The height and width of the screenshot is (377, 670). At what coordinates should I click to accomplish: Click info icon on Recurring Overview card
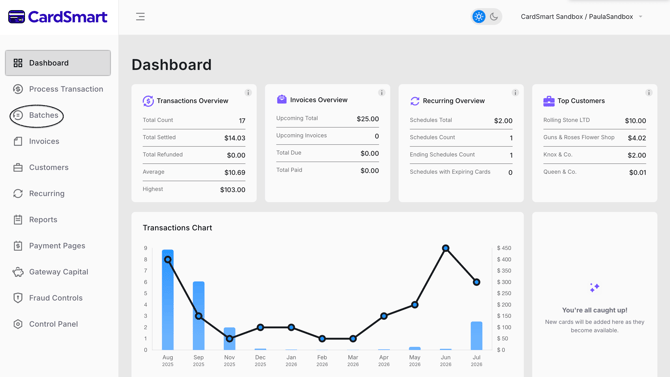pos(515,92)
